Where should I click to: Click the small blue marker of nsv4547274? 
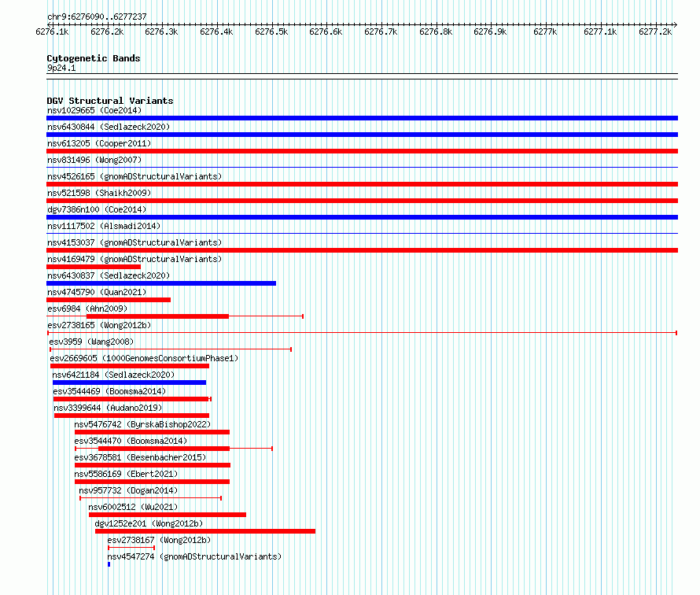pyautogui.click(x=109, y=564)
